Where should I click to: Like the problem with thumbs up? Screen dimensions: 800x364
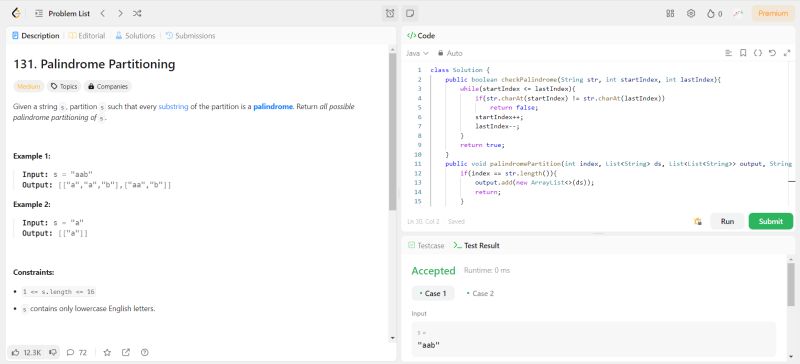[x=26, y=352]
